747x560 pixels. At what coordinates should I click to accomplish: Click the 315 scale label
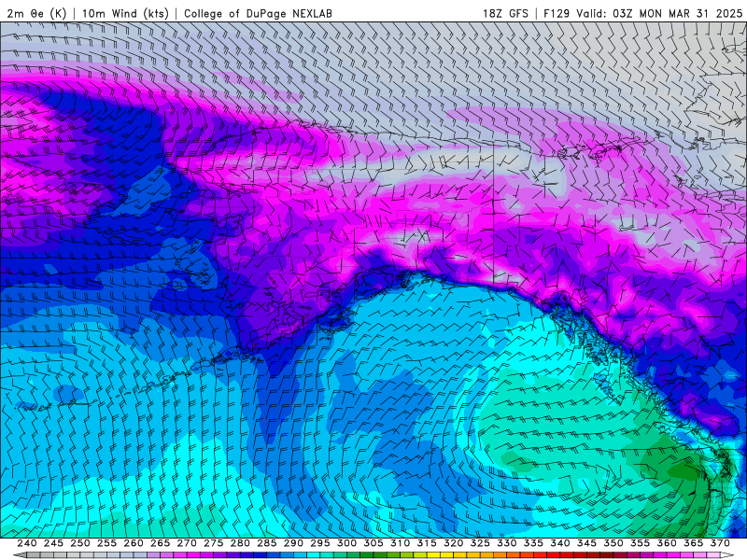pyautogui.click(x=427, y=543)
